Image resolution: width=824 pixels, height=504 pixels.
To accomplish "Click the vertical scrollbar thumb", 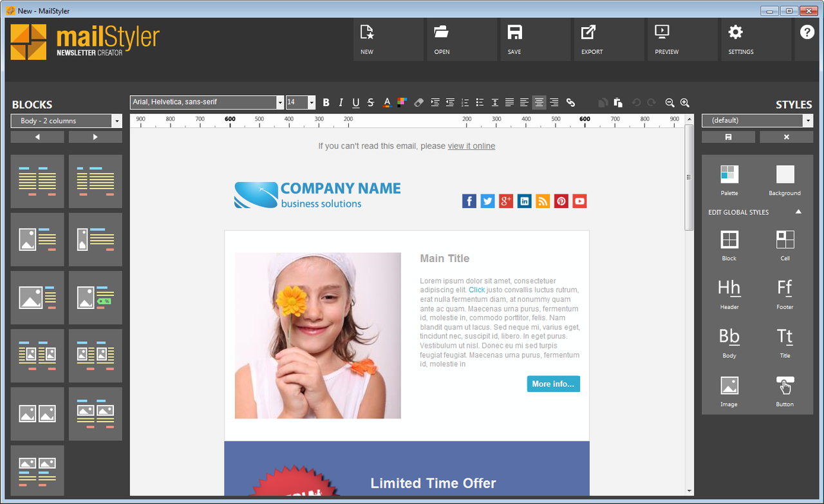I will tap(689, 177).
